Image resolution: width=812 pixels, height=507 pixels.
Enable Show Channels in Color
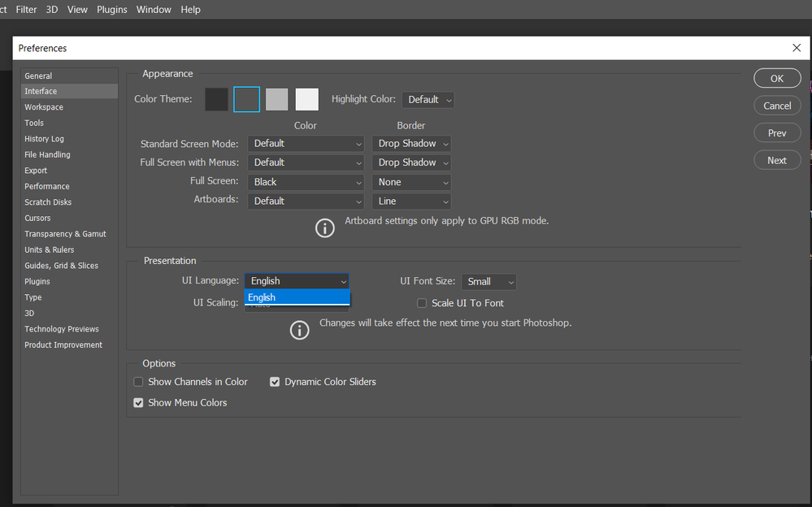(138, 382)
